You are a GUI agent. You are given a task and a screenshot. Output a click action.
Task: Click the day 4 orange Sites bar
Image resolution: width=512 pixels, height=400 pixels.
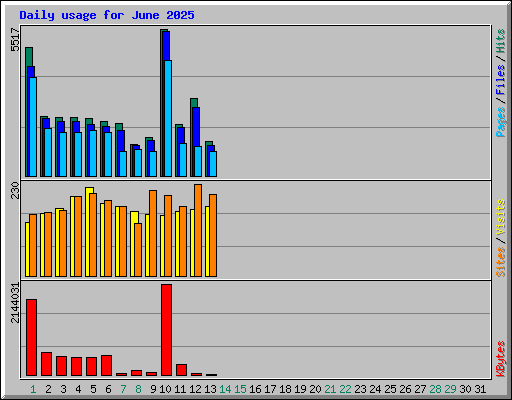tap(78, 236)
